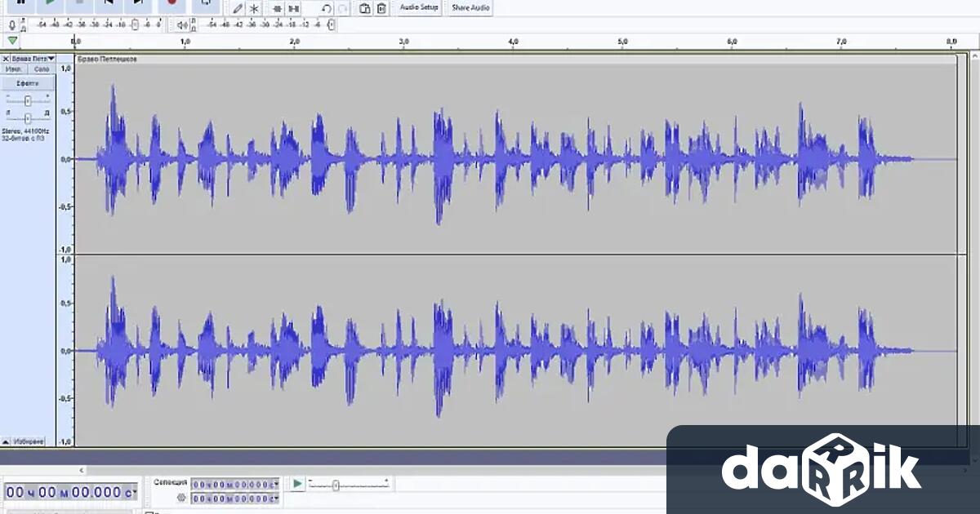
Task: Click the Silence audio selection icon
Action: pyautogui.click(x=294, y=8)
